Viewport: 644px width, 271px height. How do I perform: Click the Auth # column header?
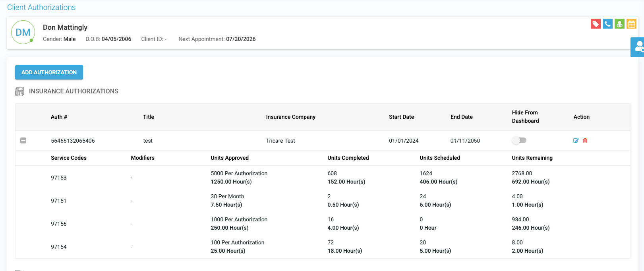(59, 117)
